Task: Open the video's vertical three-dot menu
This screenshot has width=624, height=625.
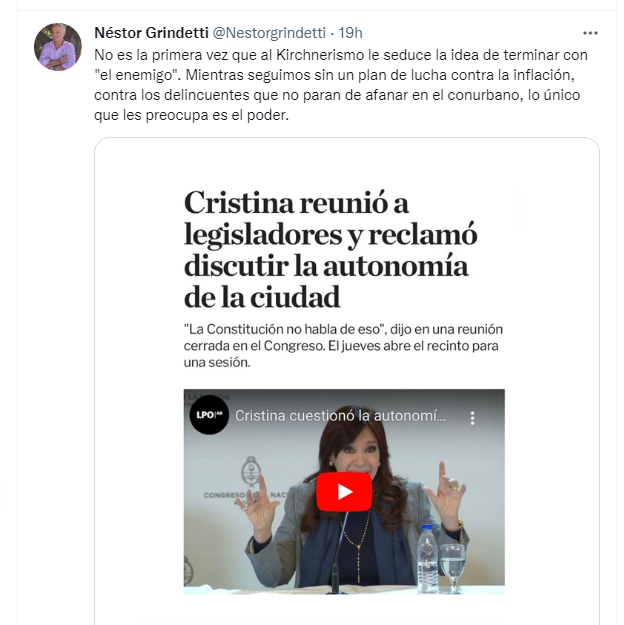Action: (472, 418)
